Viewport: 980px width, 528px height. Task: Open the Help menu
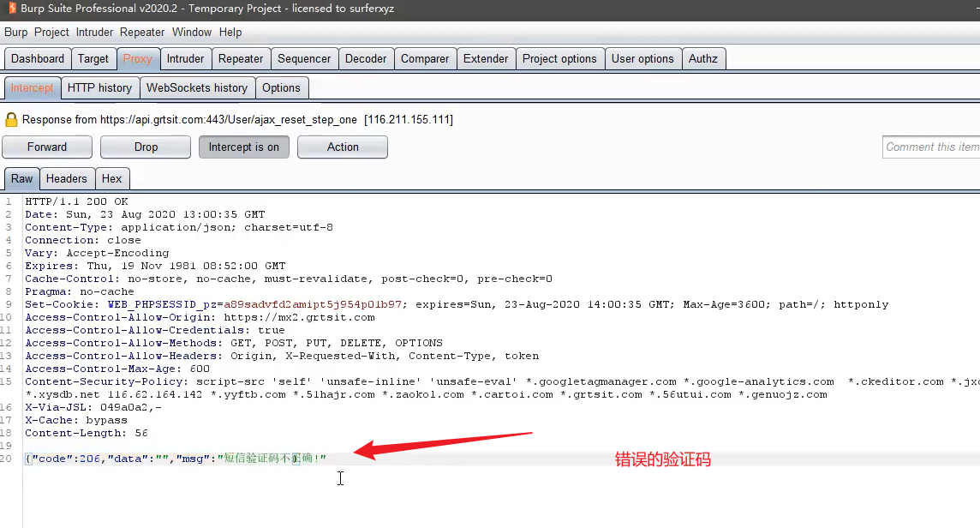coord(230,32)
